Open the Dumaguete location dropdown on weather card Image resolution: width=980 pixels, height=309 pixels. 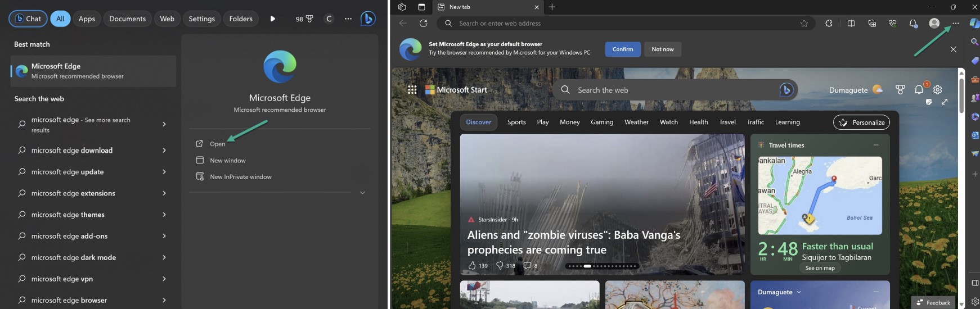click(x=779, y=292)
